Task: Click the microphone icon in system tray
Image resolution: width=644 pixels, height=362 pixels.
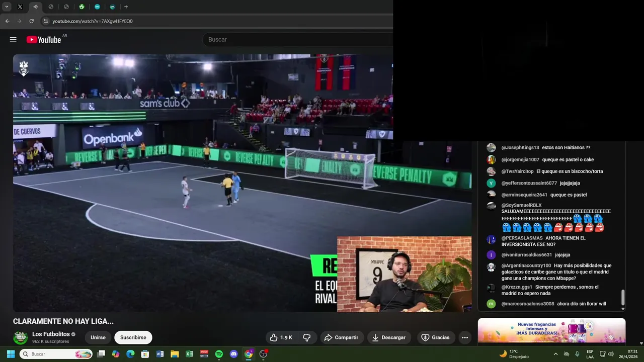Action: pyautogui.click(x=577, y=354)
